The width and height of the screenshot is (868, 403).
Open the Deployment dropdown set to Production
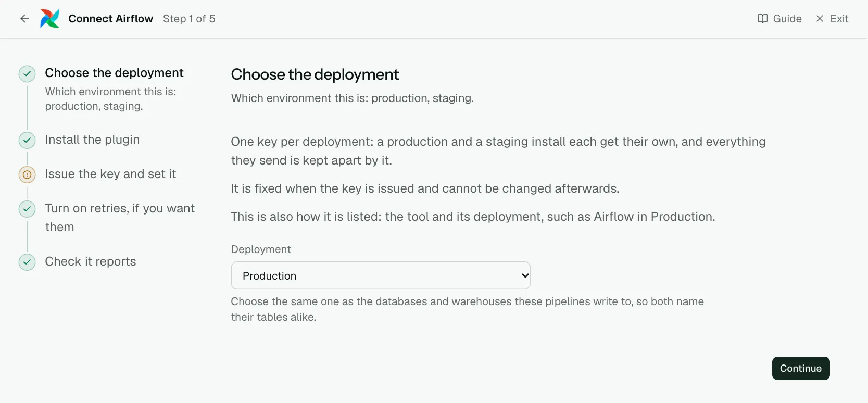coord(381,275)
